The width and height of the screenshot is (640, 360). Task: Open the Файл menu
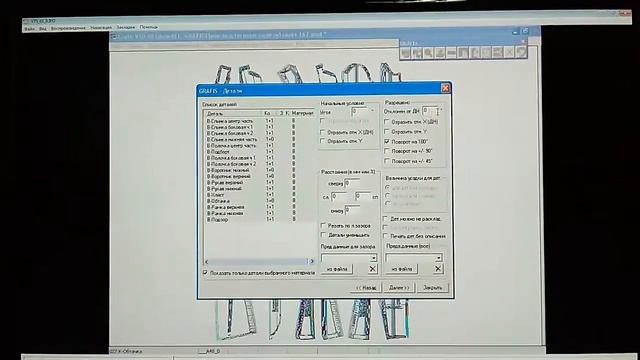[29, 29]
